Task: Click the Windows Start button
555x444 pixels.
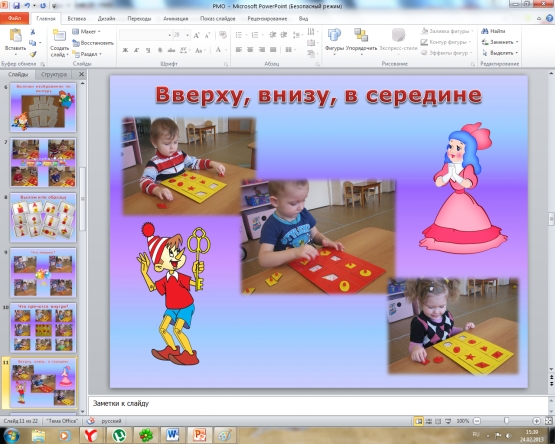Action: [x=11, y=435]
